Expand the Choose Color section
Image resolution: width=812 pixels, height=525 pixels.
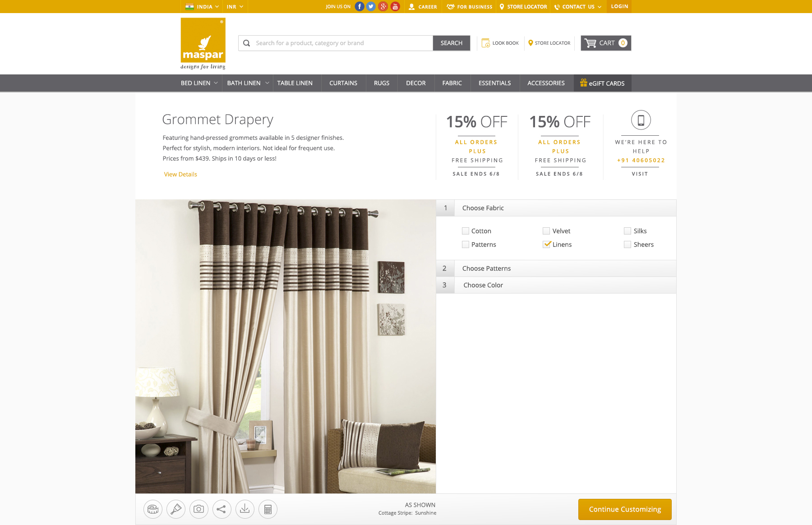(x=556, y=285)
